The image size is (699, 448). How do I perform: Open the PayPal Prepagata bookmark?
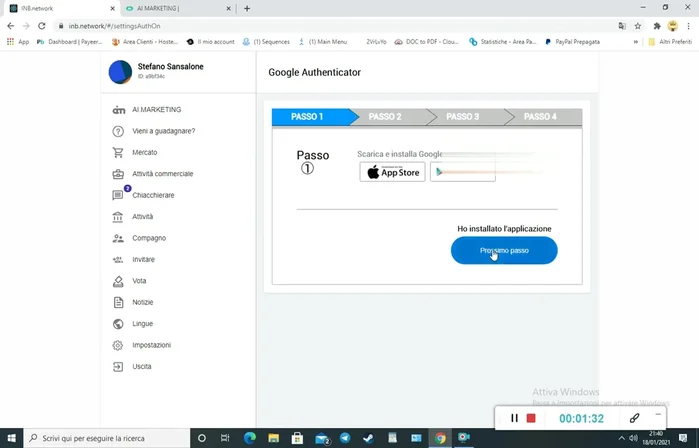[572, 42]
